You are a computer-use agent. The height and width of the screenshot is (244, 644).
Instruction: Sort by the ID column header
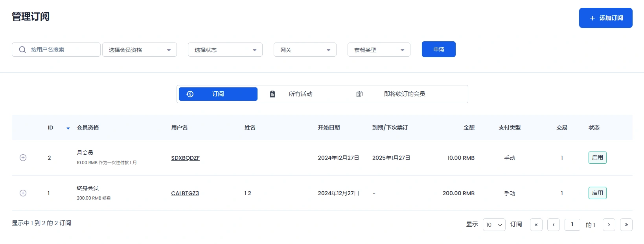click(50, 128)
